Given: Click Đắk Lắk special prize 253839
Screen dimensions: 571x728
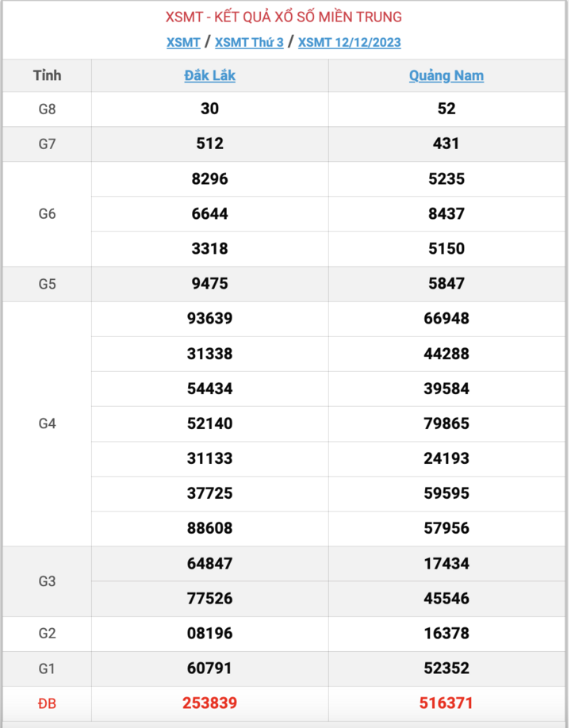Looking at the screenshot, I should click(x=209, y=703).
